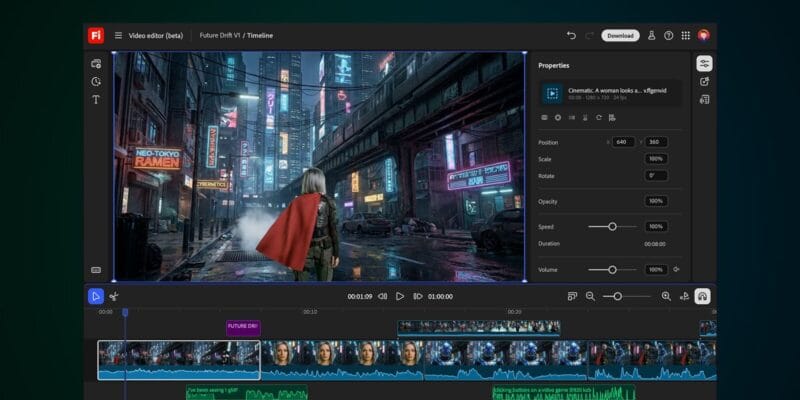The width and height of the screenshot is (800, 400).
Task: Click the Adobe Firefly logo
Action: click(x=96, y=36)
